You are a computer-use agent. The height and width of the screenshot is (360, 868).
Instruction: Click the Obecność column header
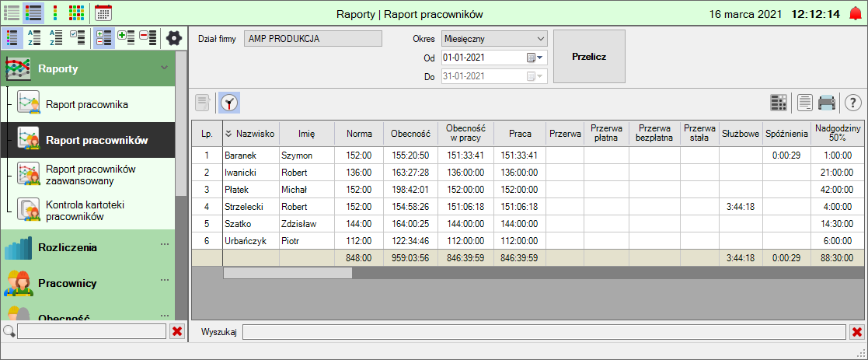(x=410, y=133)
